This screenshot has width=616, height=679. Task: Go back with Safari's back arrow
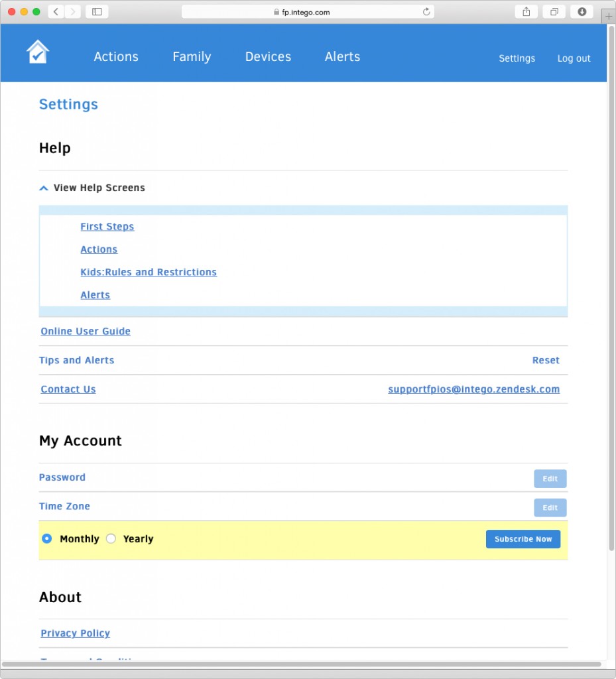point(56,12)
